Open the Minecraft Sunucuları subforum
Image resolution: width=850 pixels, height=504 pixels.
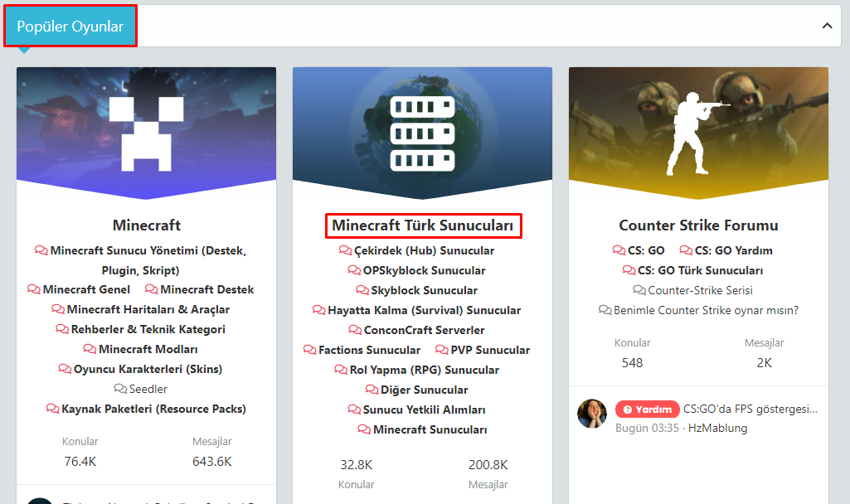point(430,429)
